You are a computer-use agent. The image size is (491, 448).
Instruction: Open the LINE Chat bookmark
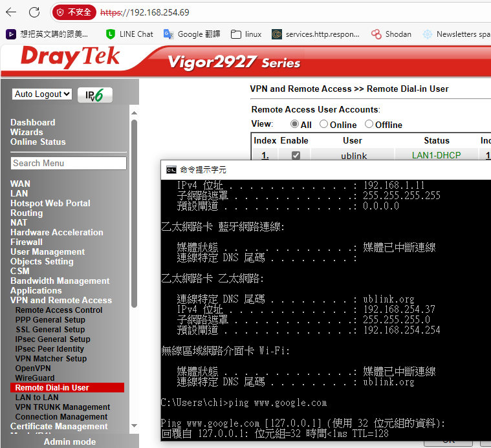(x=129, y=34)
